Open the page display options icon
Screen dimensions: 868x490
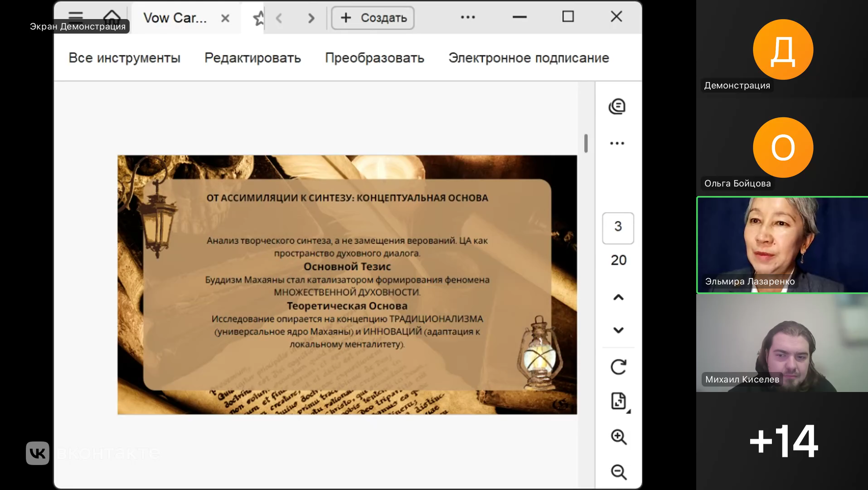pos(618,402)
